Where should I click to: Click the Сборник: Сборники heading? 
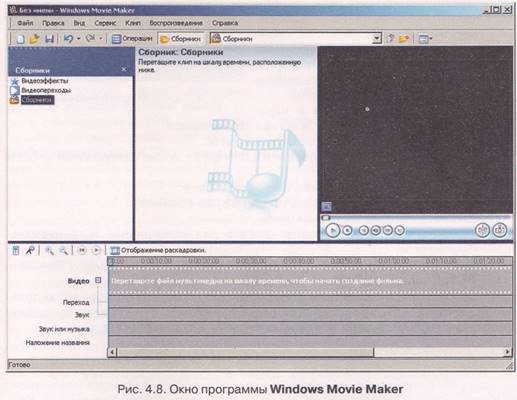(181, 52)
